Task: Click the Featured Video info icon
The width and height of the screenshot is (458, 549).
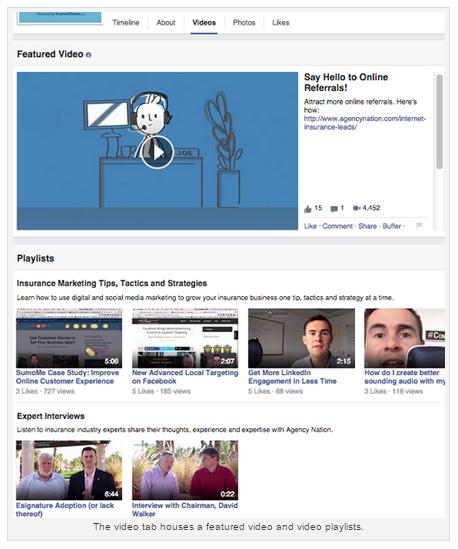Action: [x=89, y=55]
